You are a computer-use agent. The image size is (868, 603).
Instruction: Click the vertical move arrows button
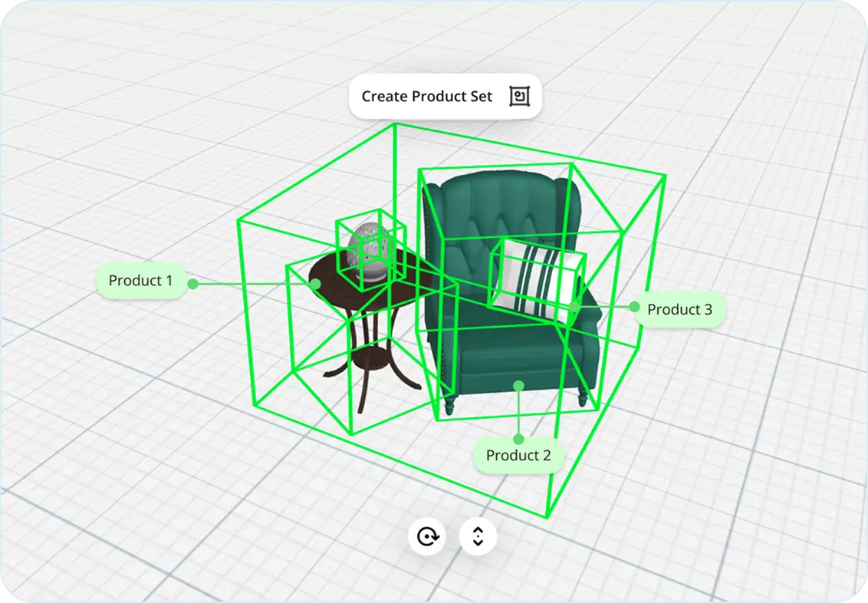(x=478, y=536)
